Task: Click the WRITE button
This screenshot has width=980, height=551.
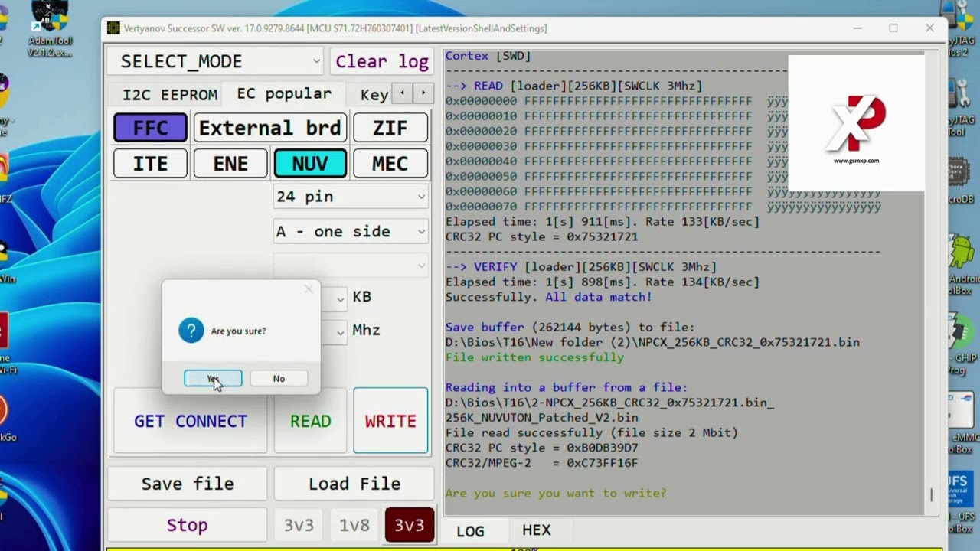Action: click(x=390, y=421)
